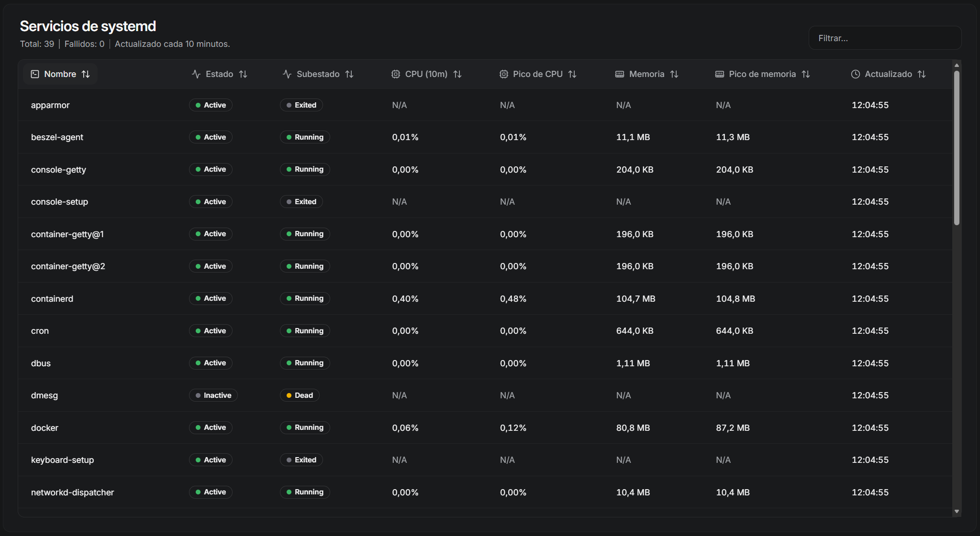Click the terminal icon beside Nombre header
Viewport: 980px width, 536px height.
(x=35, y=74)
